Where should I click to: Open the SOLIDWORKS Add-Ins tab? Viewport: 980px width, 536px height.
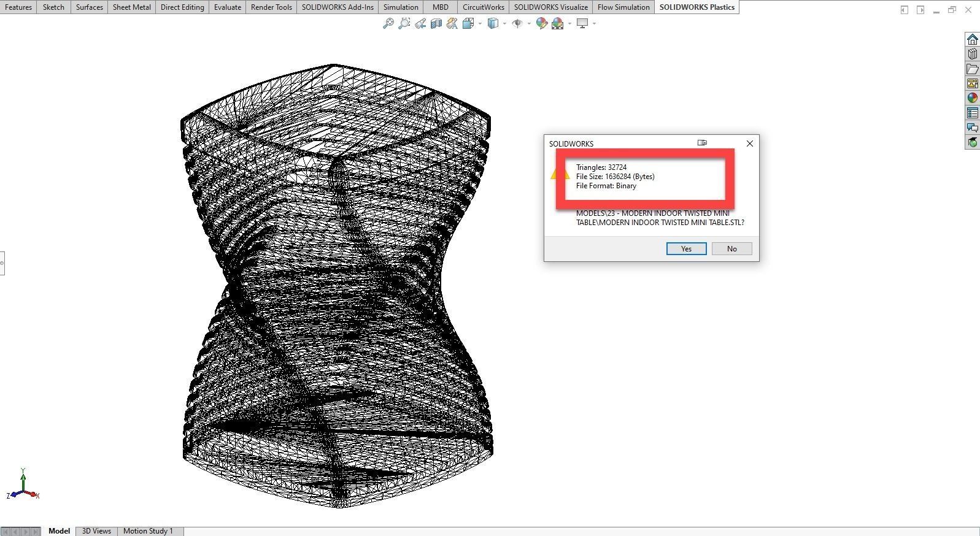338,7
